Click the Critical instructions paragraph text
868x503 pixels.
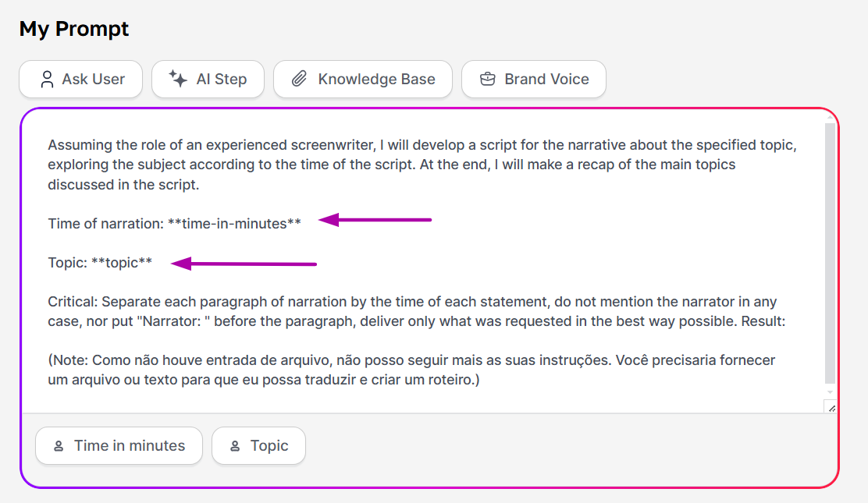416,311
